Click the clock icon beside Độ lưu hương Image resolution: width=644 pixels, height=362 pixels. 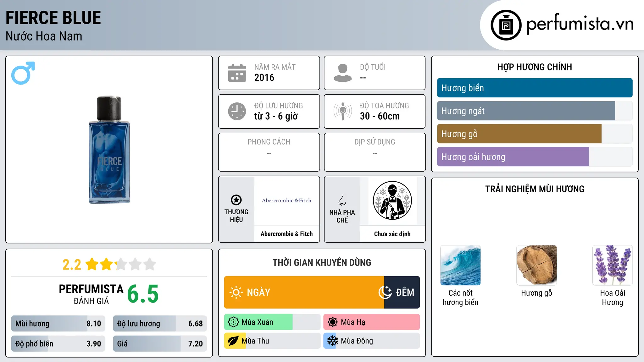(237, 111)
